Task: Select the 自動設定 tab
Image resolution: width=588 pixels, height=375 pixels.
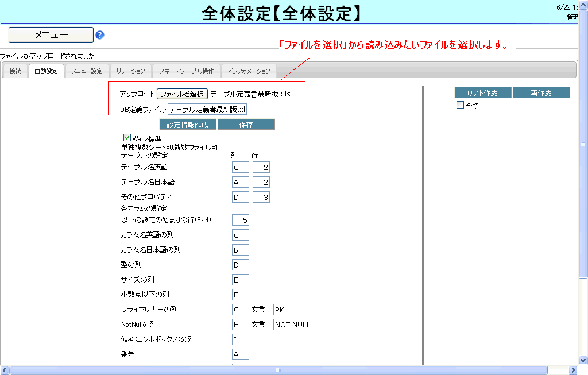Action: click(x=46, y=71)
